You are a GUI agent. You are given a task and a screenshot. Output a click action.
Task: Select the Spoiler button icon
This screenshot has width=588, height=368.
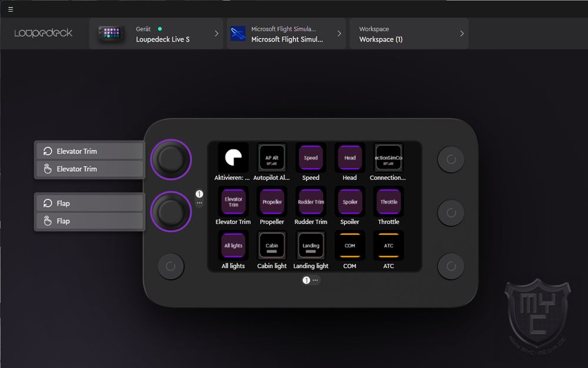tap(350, 202)
